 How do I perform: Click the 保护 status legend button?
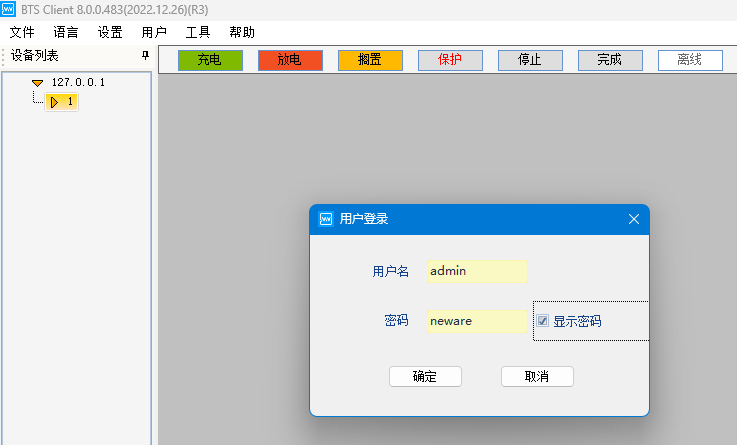450,60
